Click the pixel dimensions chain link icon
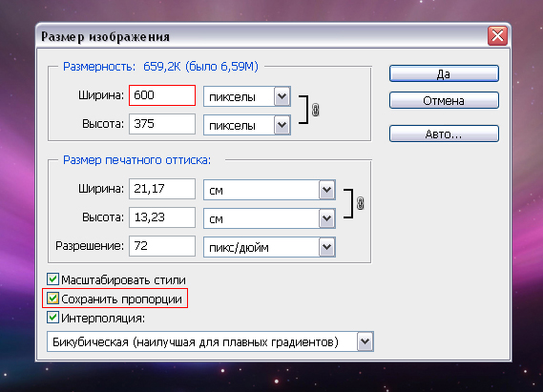Image resolution: width=543 pixels, height=392 pixels. (x=315, y=110)
